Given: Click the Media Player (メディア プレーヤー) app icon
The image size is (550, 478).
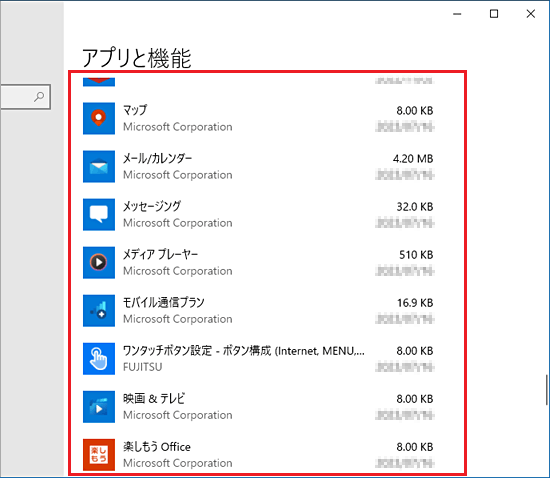Looking at the screenshot, I should (99, 263).
